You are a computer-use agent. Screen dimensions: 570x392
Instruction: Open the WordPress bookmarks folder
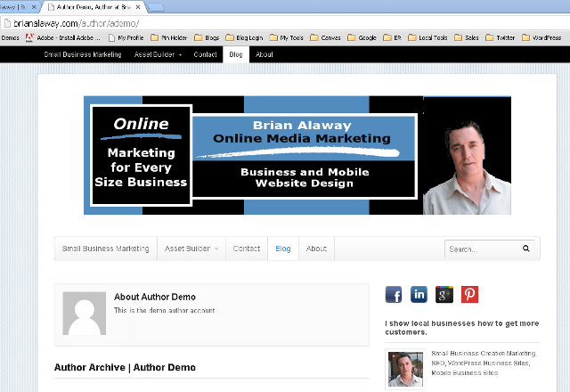[541, 37]
